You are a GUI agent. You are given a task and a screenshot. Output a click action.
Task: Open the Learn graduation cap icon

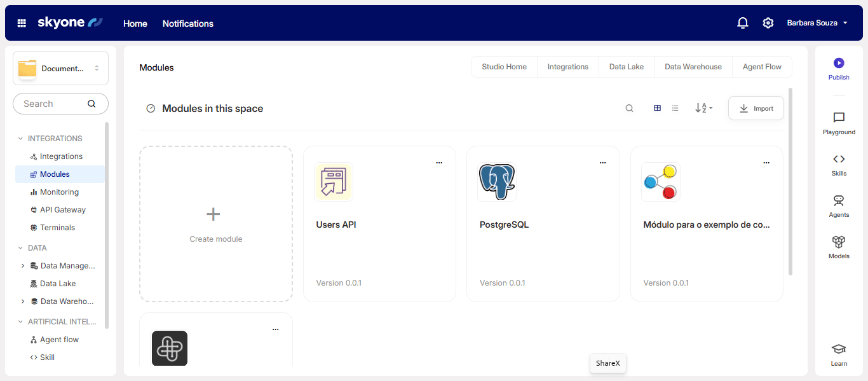click(x=839, y=349)
